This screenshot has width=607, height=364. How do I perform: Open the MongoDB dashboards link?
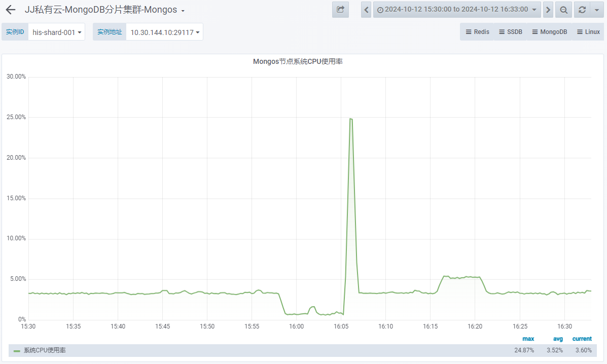[x=549, y=32]
